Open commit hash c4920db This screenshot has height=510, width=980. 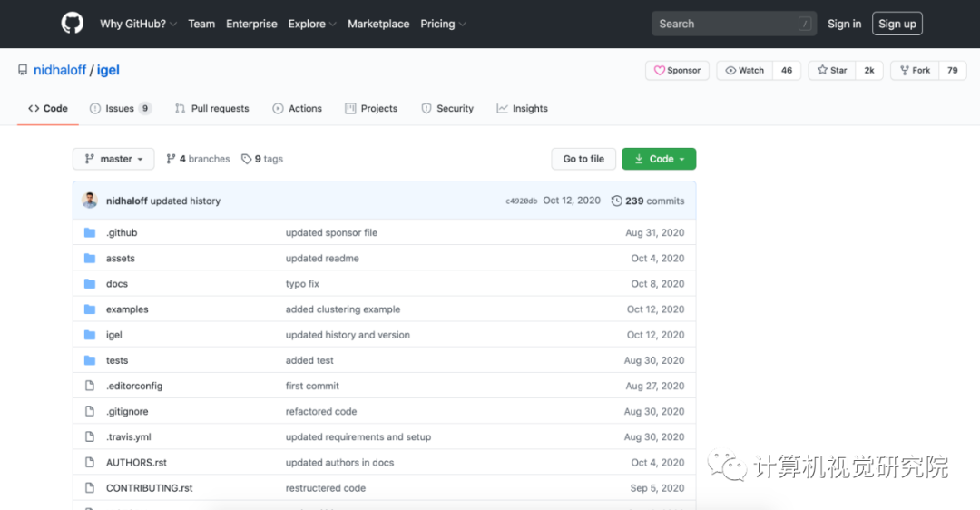[521, 201]
